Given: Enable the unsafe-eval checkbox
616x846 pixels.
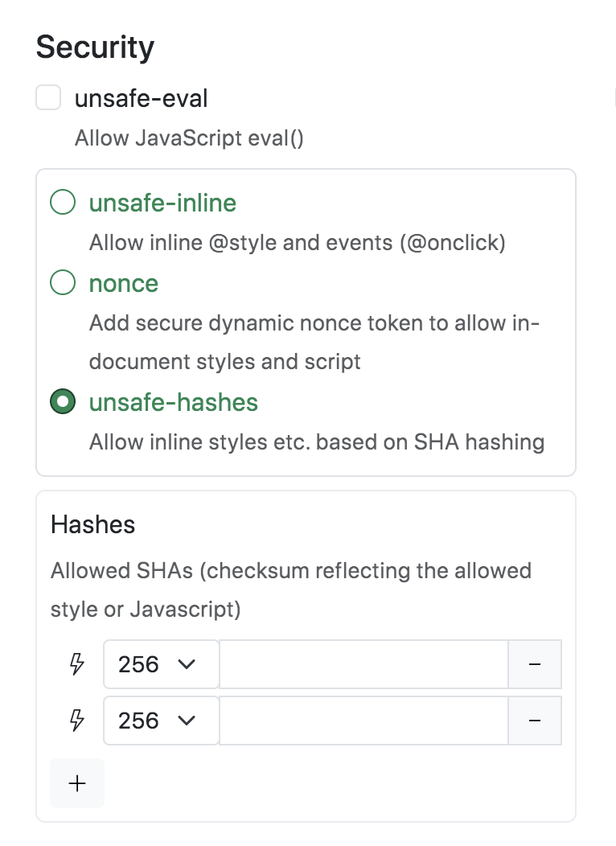Looking at the screenshot, I should tap(49, 99).
